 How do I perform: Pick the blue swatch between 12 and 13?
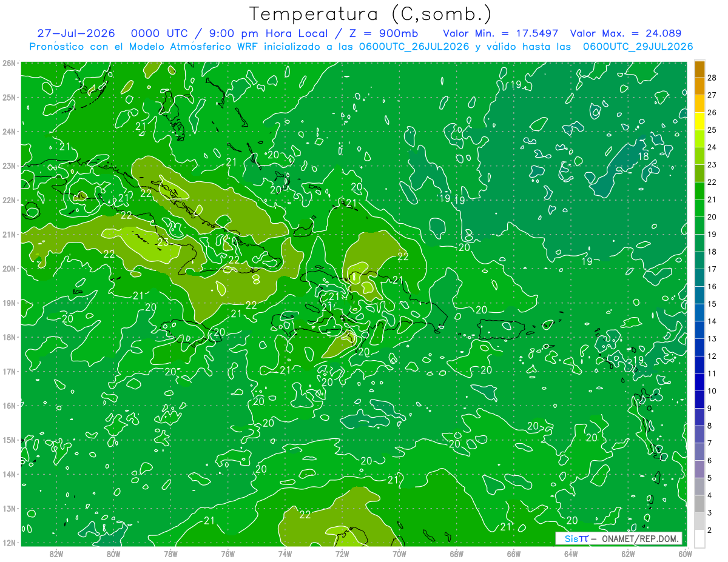(699, 347)
